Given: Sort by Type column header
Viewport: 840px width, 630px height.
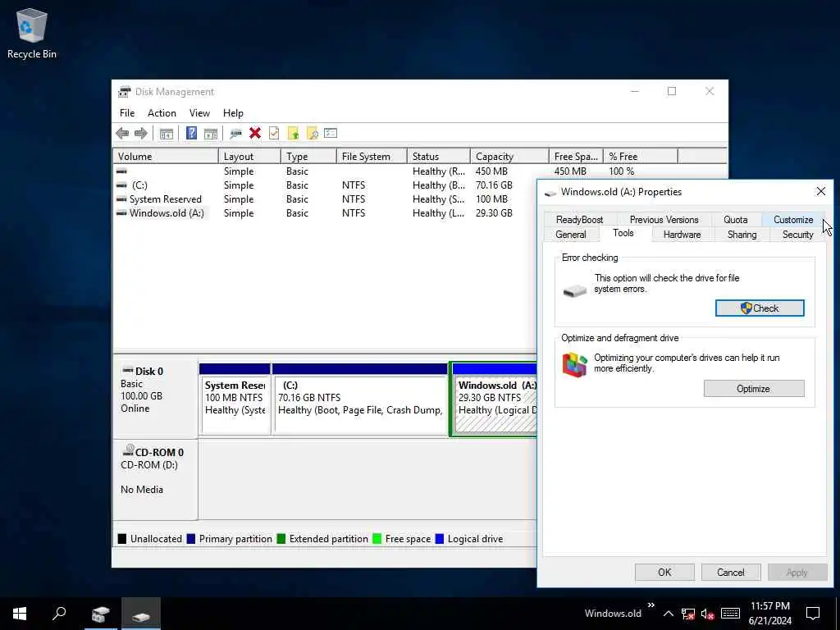Looking at the screenshot, I should point(308,157).
